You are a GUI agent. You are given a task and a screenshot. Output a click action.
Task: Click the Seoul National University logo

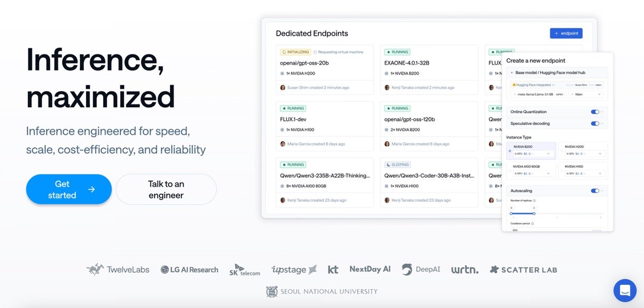click(x=322, y=292)
